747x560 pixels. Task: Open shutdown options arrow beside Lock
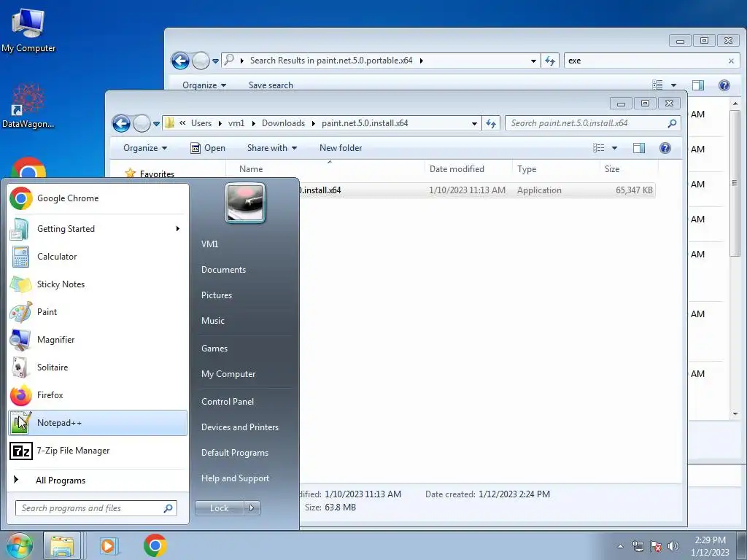[x=252, y=508]
